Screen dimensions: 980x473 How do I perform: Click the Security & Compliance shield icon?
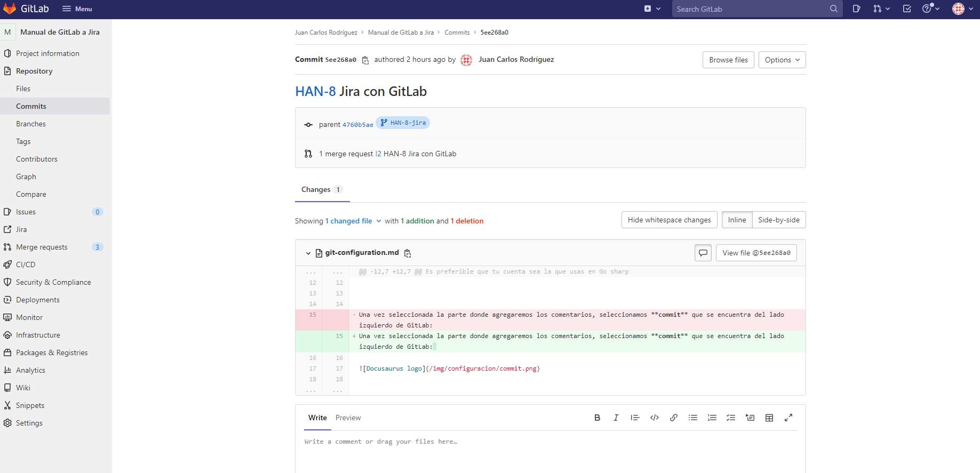[7, 282]
